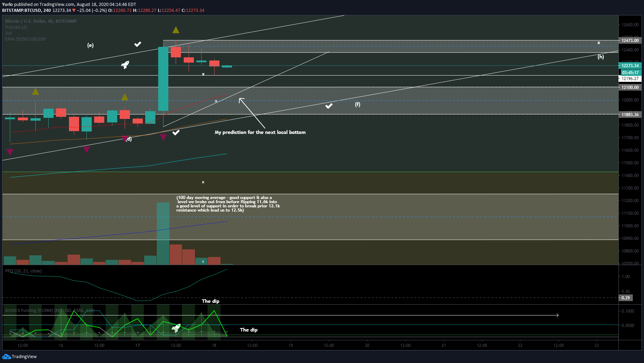Click the C:12273.34 close value in header
This screenshot has height=363, width=644.
193,10
